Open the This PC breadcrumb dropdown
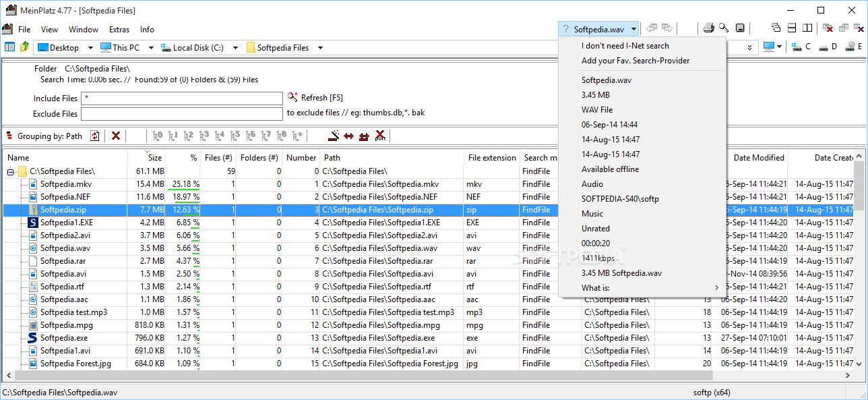 (x=151, y=48)
